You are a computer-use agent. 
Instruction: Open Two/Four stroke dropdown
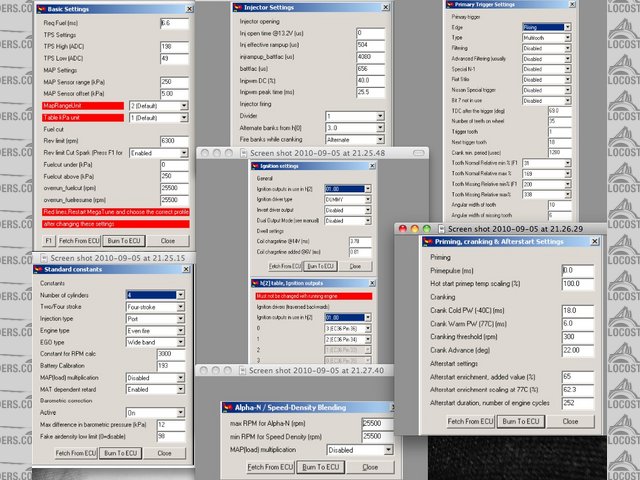180,307
